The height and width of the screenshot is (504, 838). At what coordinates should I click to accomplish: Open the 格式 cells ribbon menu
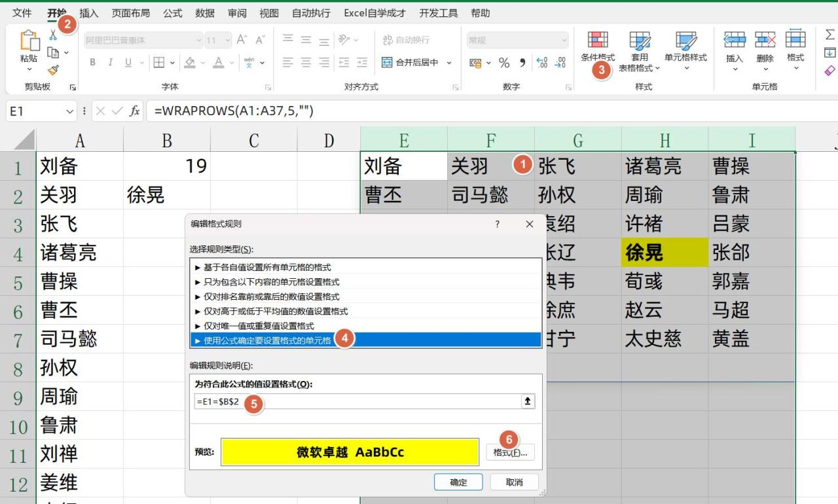coord(795,51)
